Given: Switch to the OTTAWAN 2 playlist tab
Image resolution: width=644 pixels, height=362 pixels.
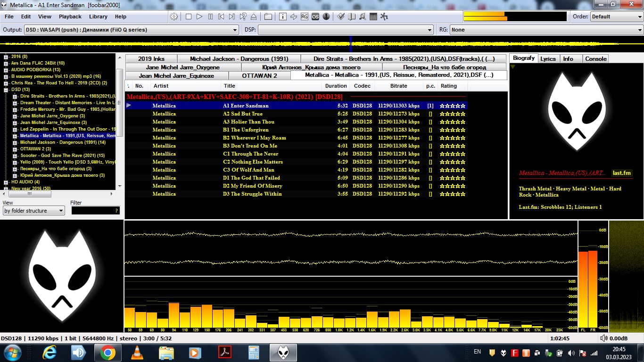Looking at the screenshot, I should tap(260, 76).
